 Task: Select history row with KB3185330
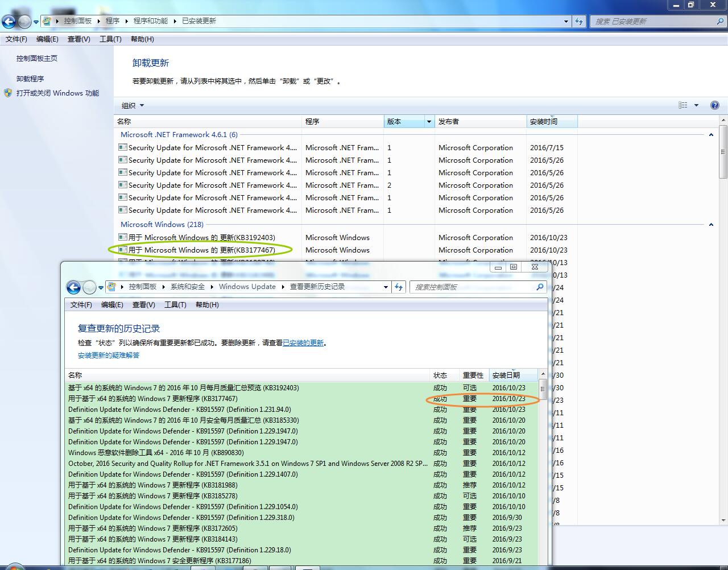pyautogui.click(x=302, y=420)
